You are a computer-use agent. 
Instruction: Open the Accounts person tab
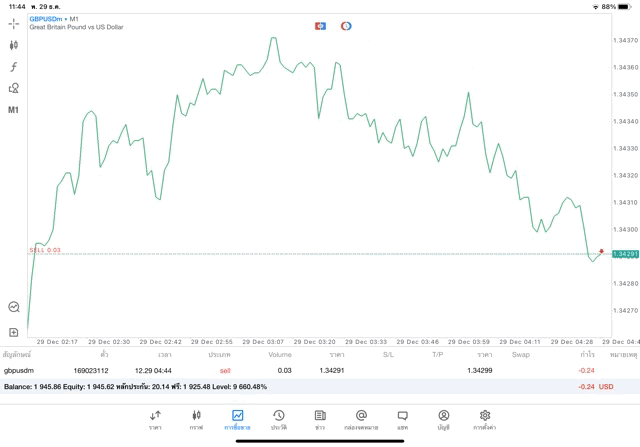click(443, 420)
